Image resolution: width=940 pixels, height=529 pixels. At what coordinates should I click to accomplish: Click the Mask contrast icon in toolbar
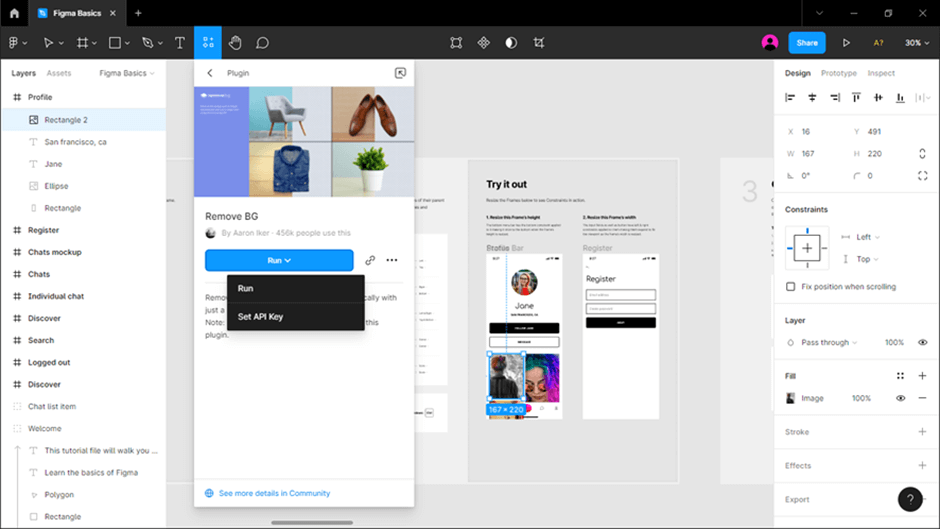coord(511,43)
